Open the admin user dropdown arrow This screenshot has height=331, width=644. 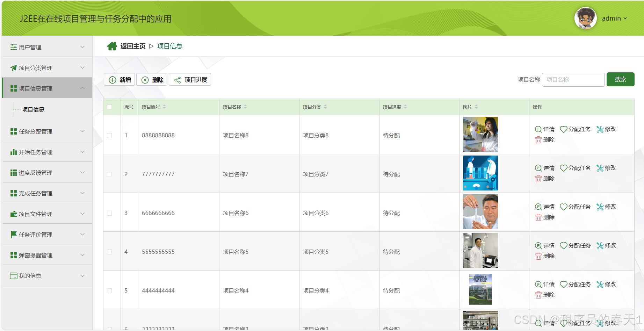coord(625,19)
